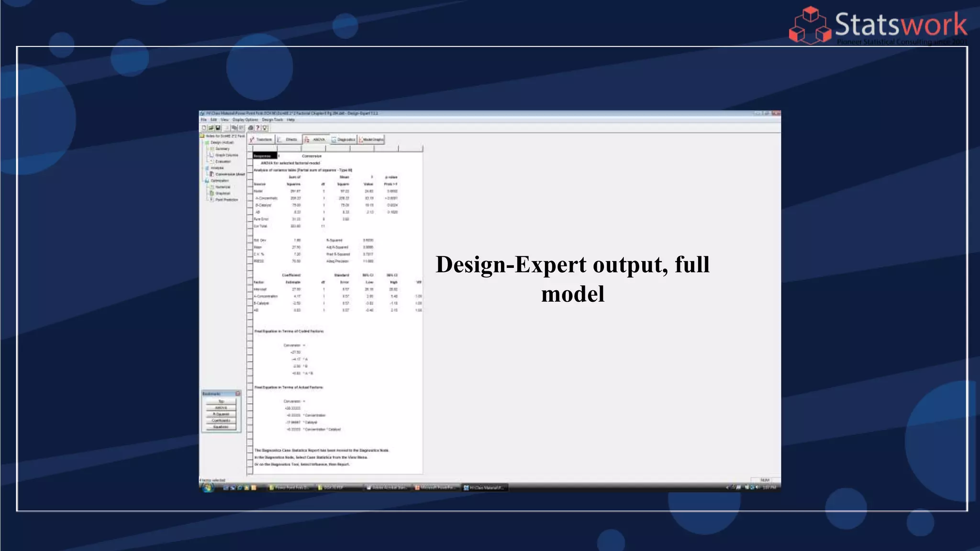Click the New design toolbar icon

click(x=204, y=128)
